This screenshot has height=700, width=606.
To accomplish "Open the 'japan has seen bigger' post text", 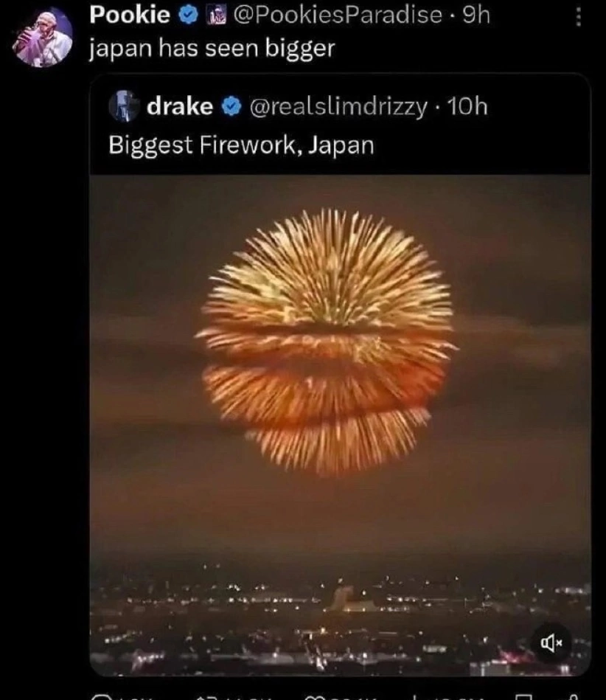I will point(212,48).
